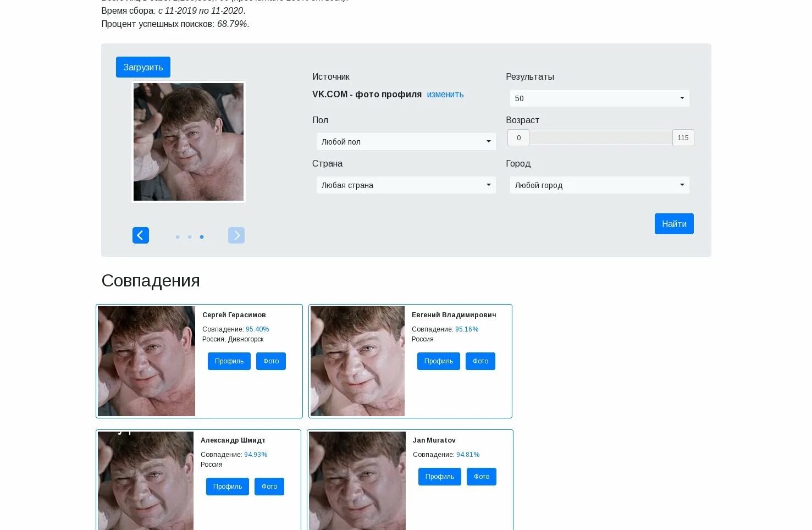The image size is (812, 530).
Task: Adjust the Возраст age range slider
Action: pyautogui.click(x=601, y=137)
